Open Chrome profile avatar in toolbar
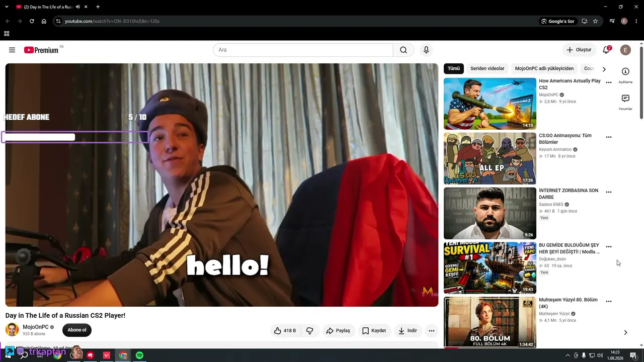Image resolution: width=644 pixels, height=362 pixels. point(624,21)
